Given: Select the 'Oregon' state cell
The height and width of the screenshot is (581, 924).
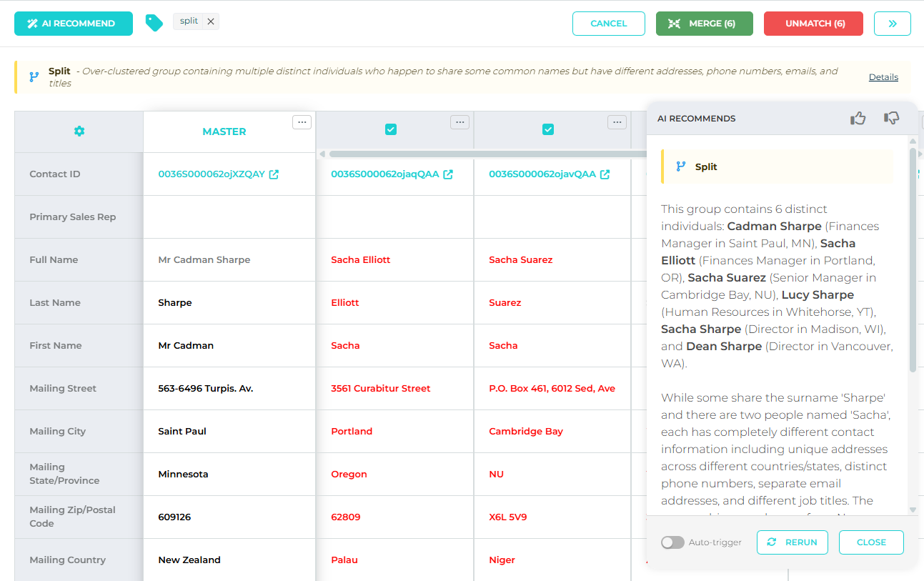Looking at the screenshot, I should click(x=394, y=475).
